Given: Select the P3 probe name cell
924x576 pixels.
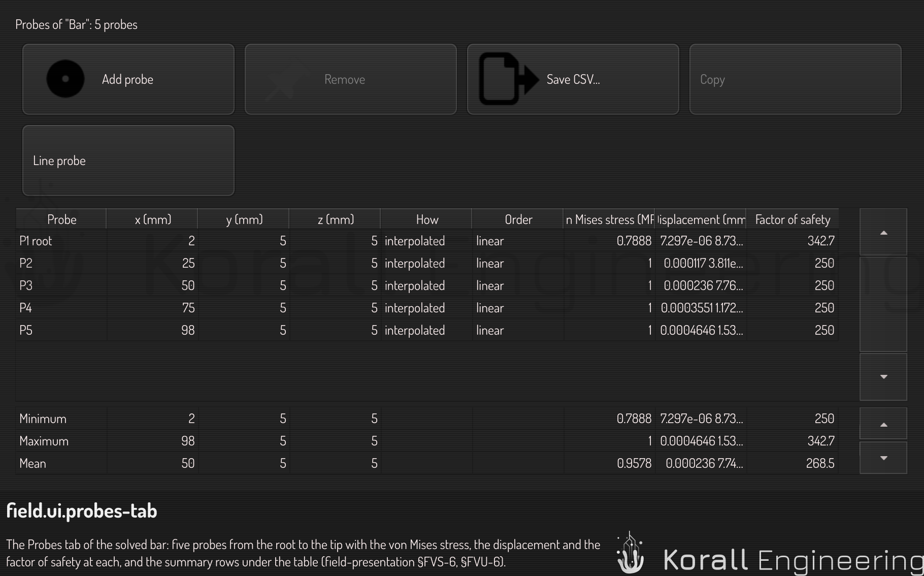Looking at the screenshot, I should pos(61,285).
